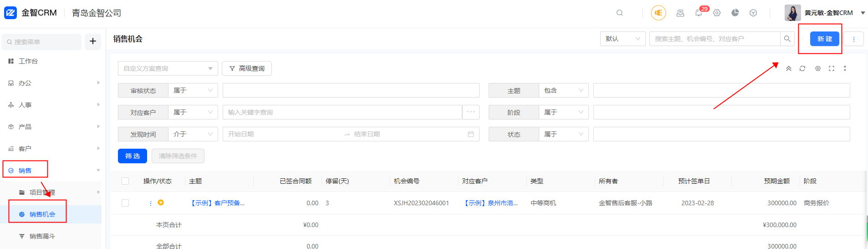Select the 销售机会 submenu item
This screenshot has height=249, width=868.
(51, 214)
